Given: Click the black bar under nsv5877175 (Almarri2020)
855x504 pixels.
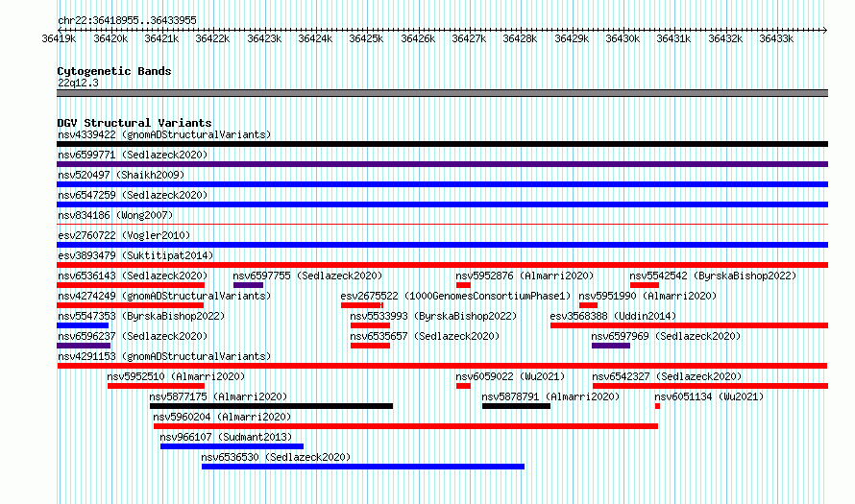Looking at the screenshot, I should coord(271,406).
